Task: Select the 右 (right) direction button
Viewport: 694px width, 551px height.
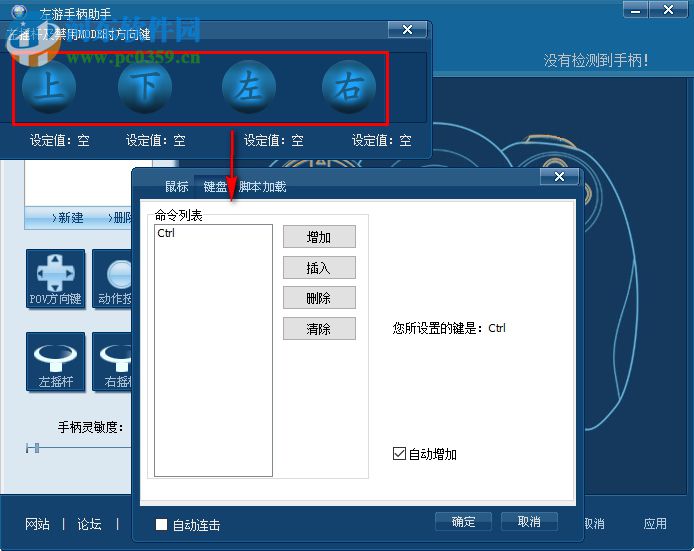Action: (x=348, y=88)
